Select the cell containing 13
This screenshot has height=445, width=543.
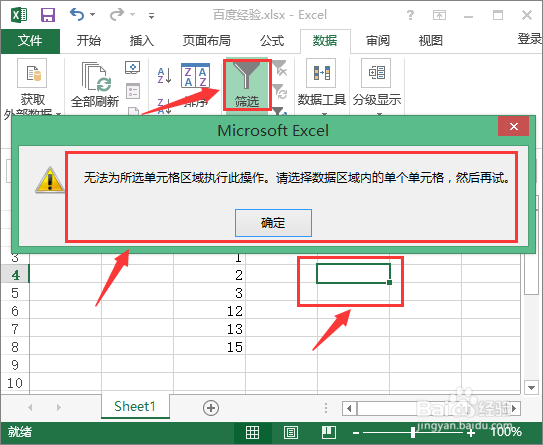210,329
